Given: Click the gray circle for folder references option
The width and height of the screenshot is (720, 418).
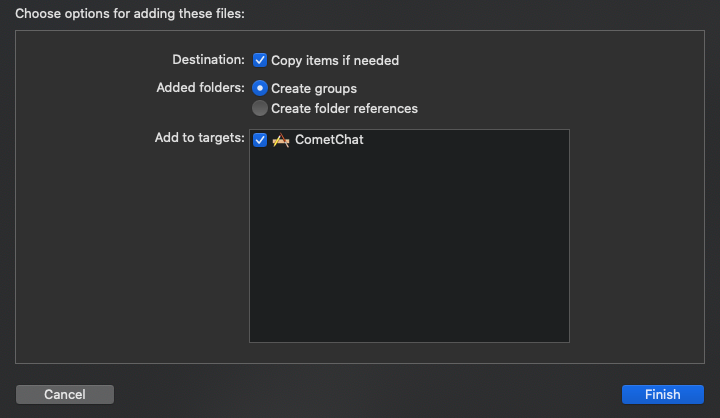Looking at the screenshot, I should (x=260, y=108).
